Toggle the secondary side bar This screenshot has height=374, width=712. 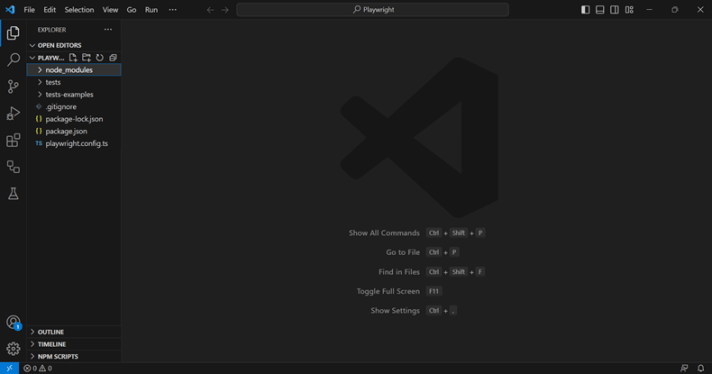click(x=614, y=10)
